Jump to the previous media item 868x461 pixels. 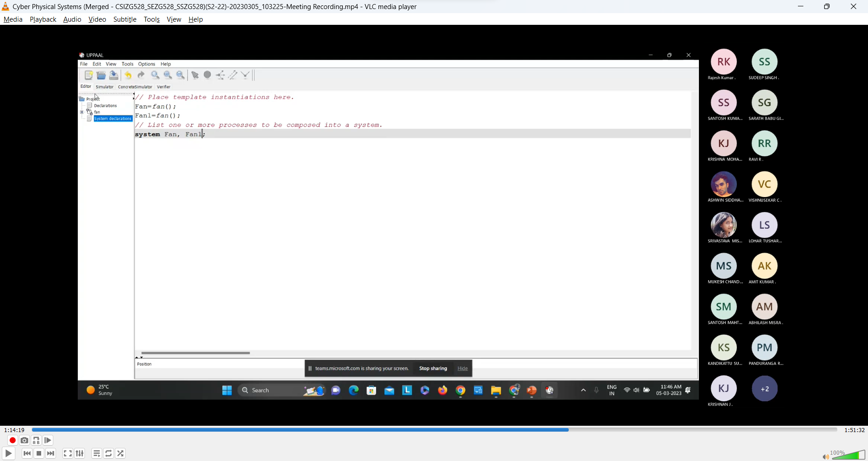27,453
